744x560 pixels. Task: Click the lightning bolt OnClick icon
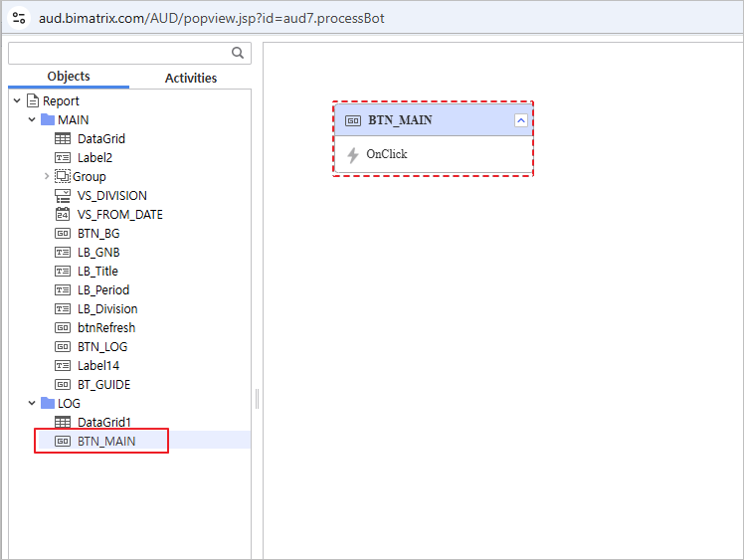click(352, 155)
